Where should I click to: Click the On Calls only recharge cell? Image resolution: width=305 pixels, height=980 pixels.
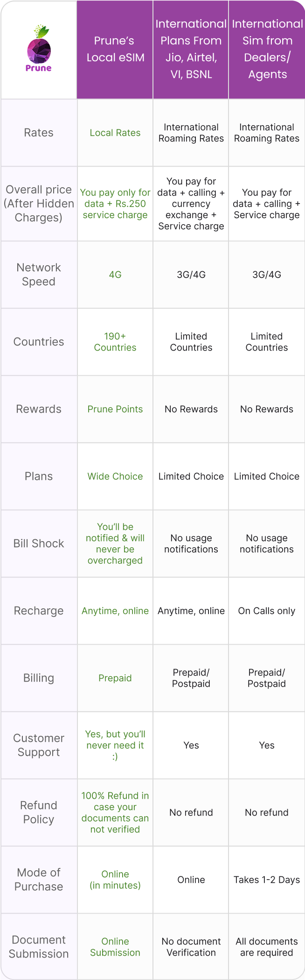(x=267, y=611)
